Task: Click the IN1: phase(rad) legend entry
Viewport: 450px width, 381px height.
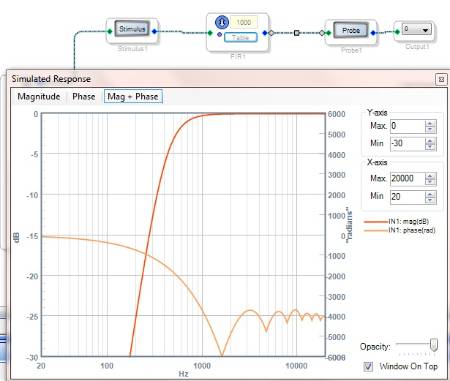Action: (400, 230)
